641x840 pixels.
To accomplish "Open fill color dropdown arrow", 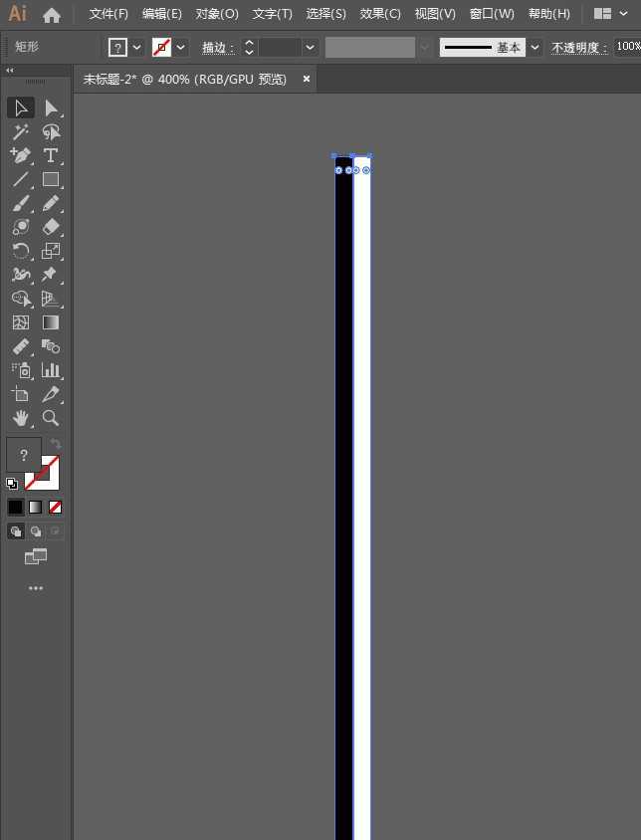I will (x=137, y=47).
